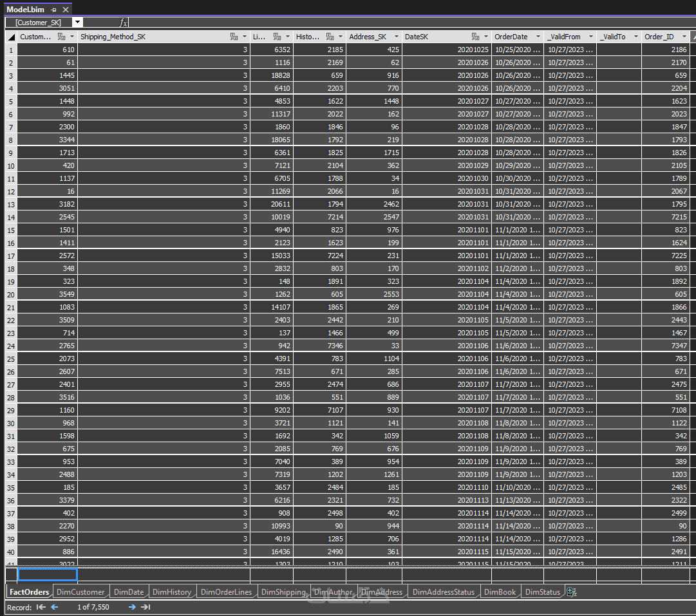The height and width of the screenshot is (616, 696).
Task: Click the relationship icon on DateSK column
Action: pyautogui.click(x=475, y=37)
